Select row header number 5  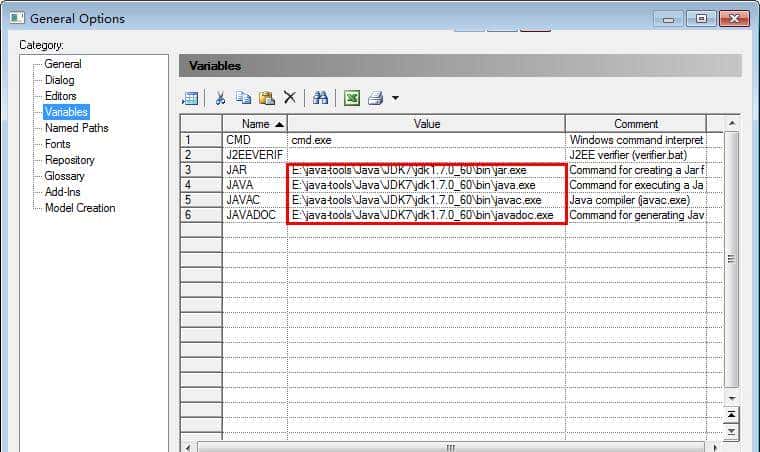coord(201,200)
